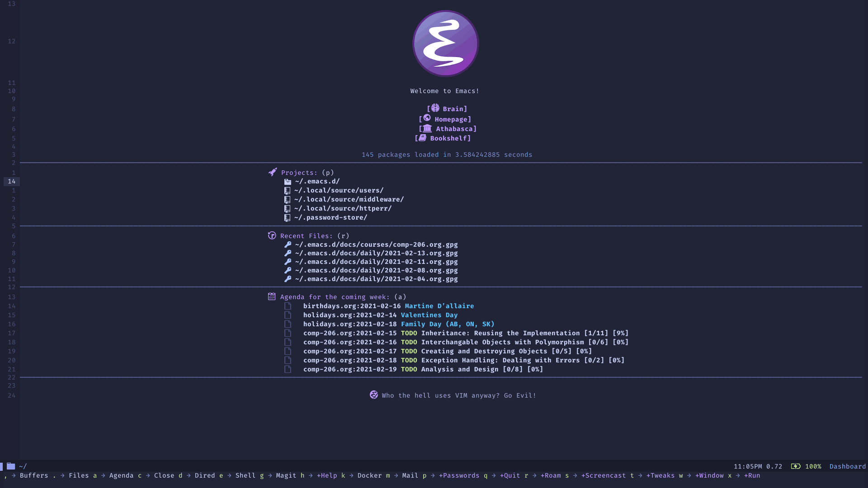Toggle TODO Exception Handling task checkbox

coord(288,360)
